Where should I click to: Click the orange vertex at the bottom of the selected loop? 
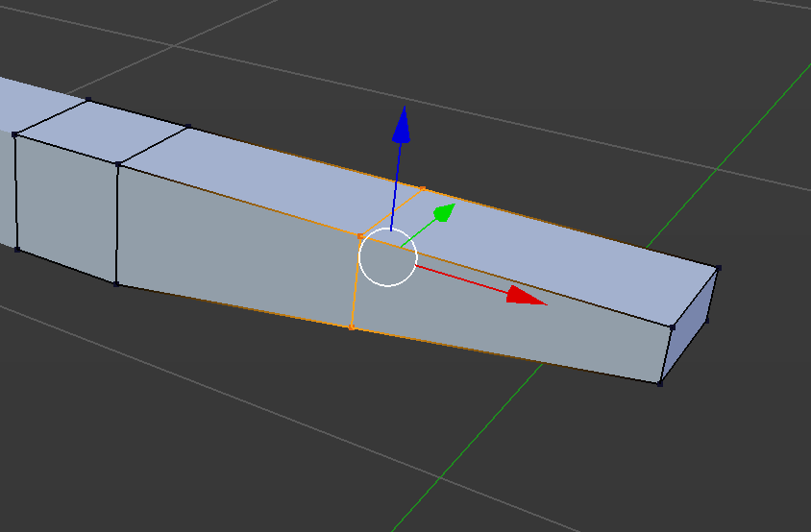352,326
